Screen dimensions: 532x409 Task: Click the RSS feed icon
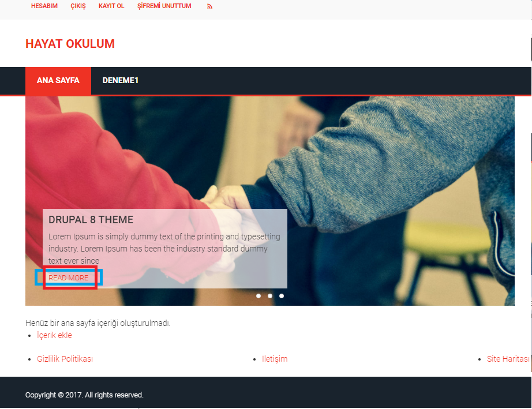[209, 6]
